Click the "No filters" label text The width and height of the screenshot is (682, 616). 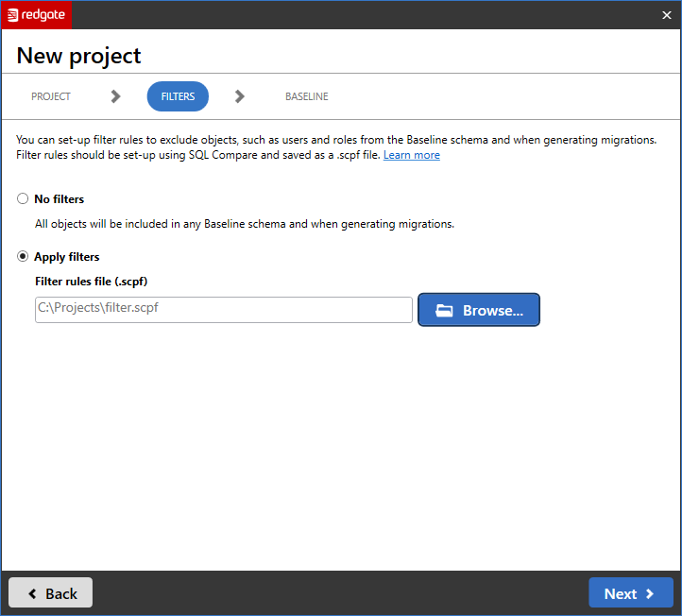pyautogui.click(x=59, y=199)
